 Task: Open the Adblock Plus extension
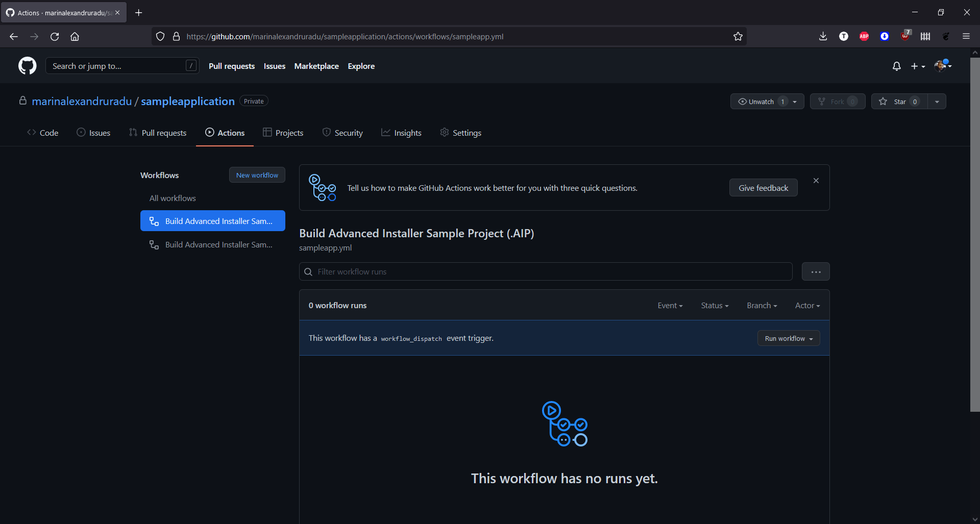tap(864, 36)
